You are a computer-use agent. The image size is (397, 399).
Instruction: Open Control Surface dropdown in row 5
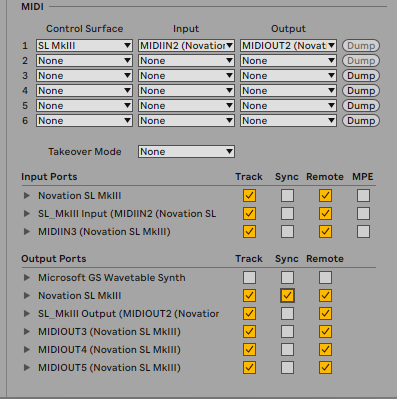84,106
